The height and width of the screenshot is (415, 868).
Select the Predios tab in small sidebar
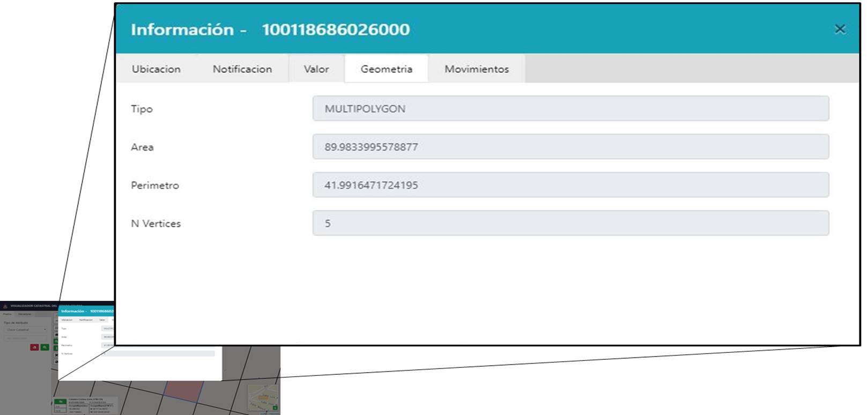tap(8, 314)
